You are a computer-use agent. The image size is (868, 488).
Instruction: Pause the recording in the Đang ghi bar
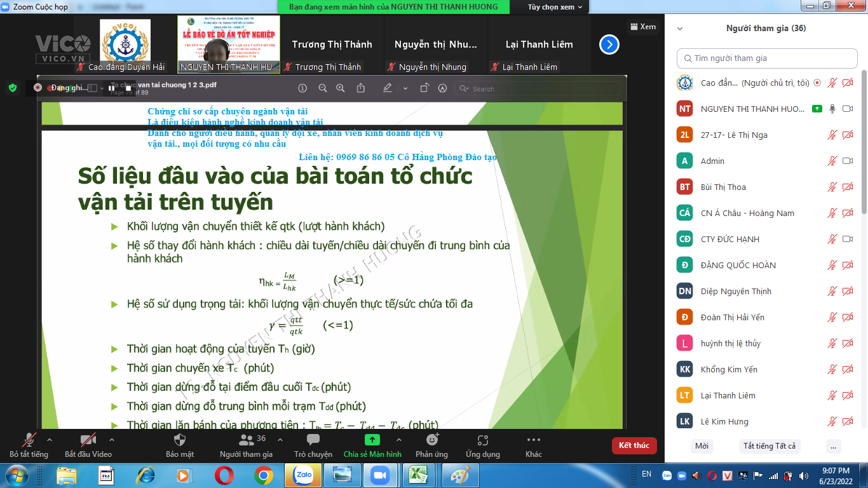112,88
